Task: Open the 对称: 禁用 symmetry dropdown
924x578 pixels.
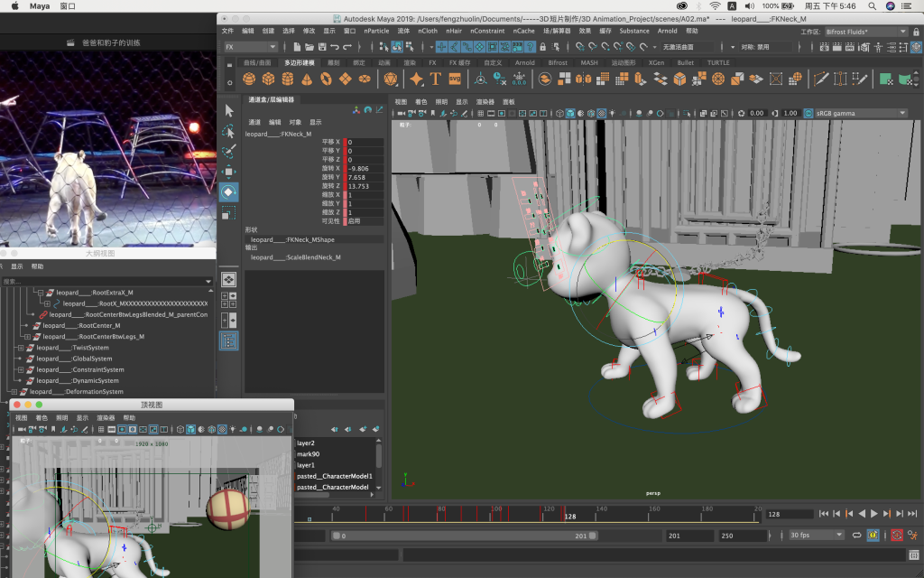Action: [765, 47]
